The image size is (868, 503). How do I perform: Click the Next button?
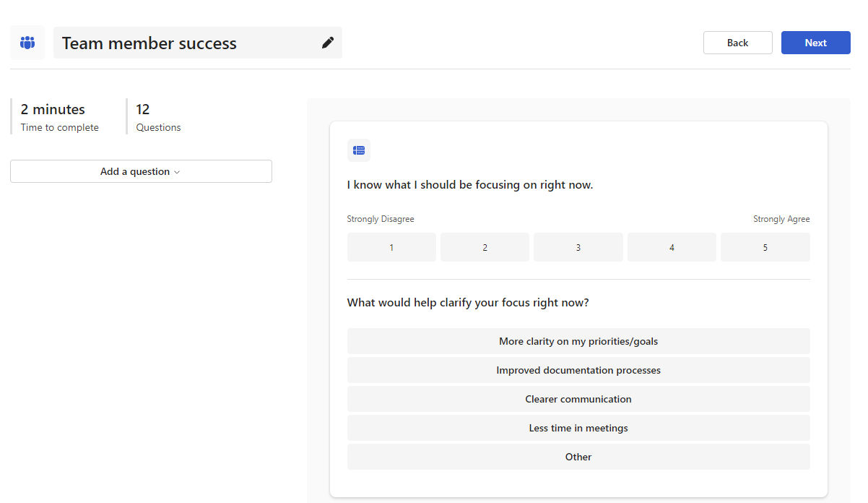tap(815, 43)
